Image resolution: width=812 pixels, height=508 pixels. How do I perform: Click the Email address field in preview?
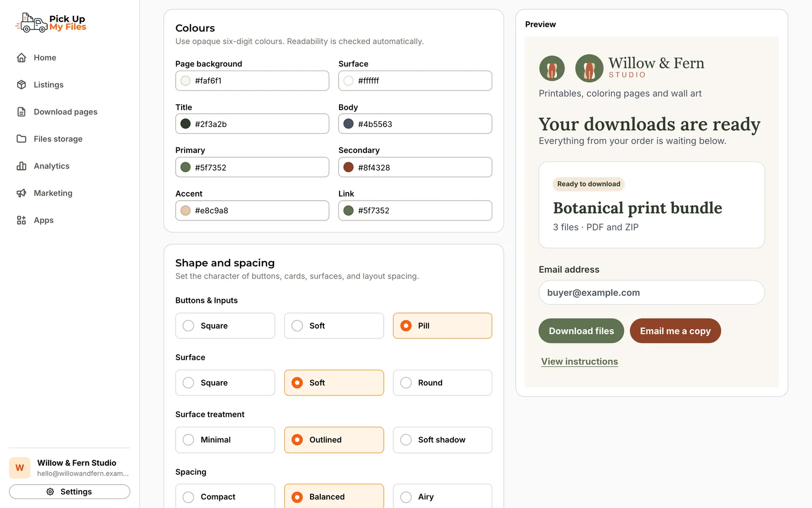652,293
